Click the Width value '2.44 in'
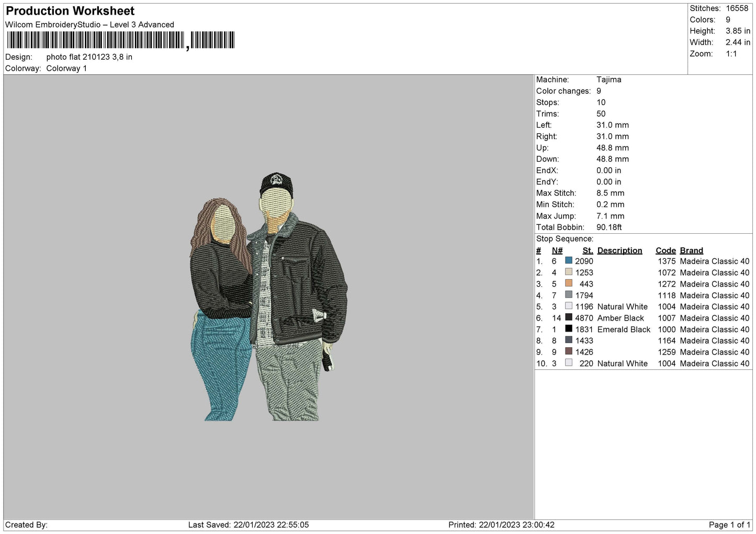The width and height of the screenshot is (756, 534). click(x=738, y=42)
